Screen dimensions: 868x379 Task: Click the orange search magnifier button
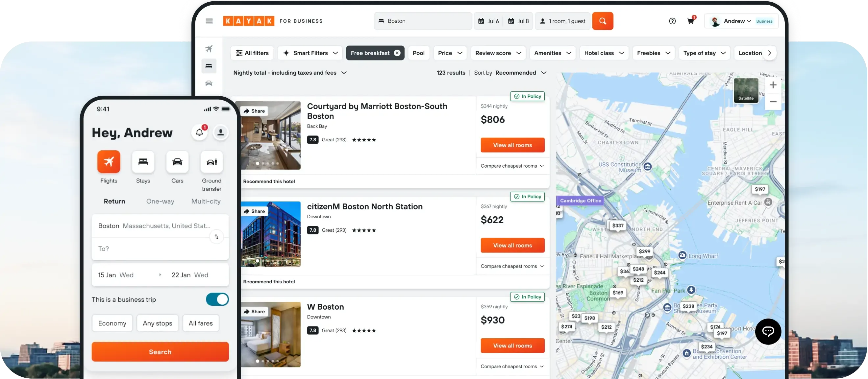pos(603,21)
